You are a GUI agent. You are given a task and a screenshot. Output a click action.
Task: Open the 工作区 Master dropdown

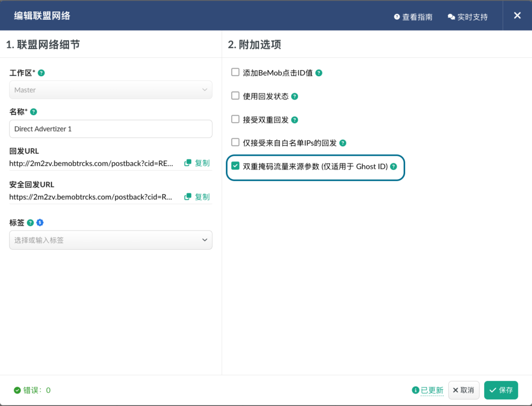(111, 90)
